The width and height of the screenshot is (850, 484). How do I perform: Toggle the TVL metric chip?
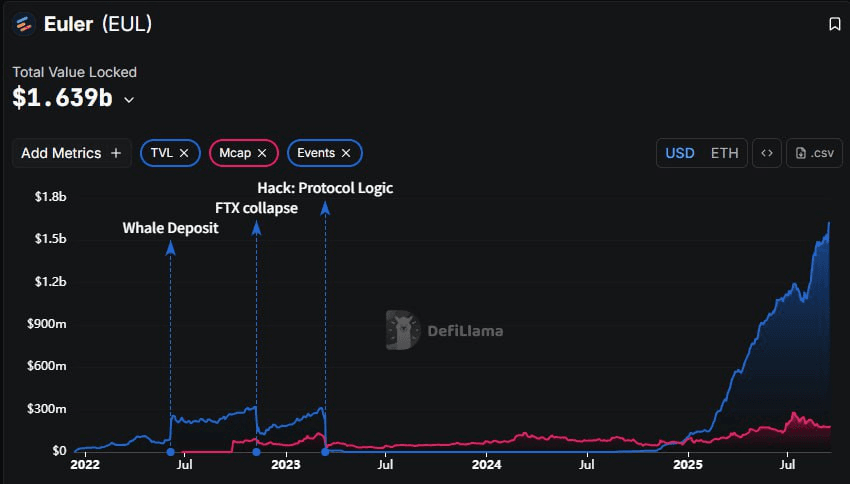pos(170,153)
